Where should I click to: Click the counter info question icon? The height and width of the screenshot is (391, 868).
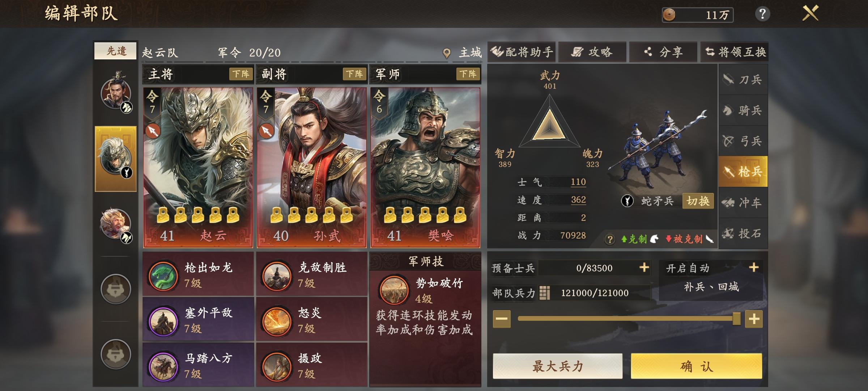pos(610,239)
